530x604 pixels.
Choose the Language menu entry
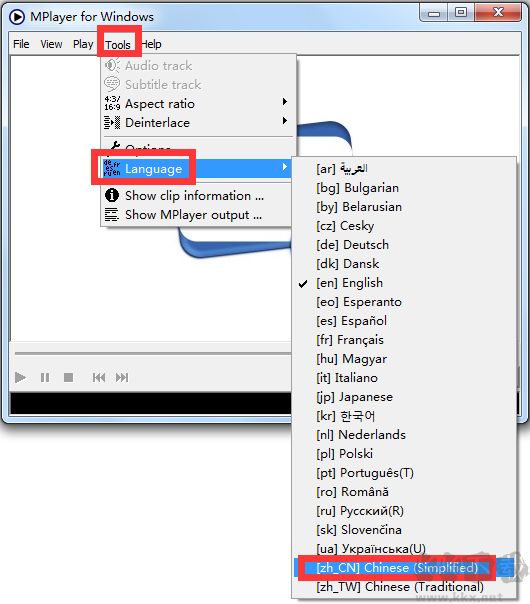pos(196,168)
